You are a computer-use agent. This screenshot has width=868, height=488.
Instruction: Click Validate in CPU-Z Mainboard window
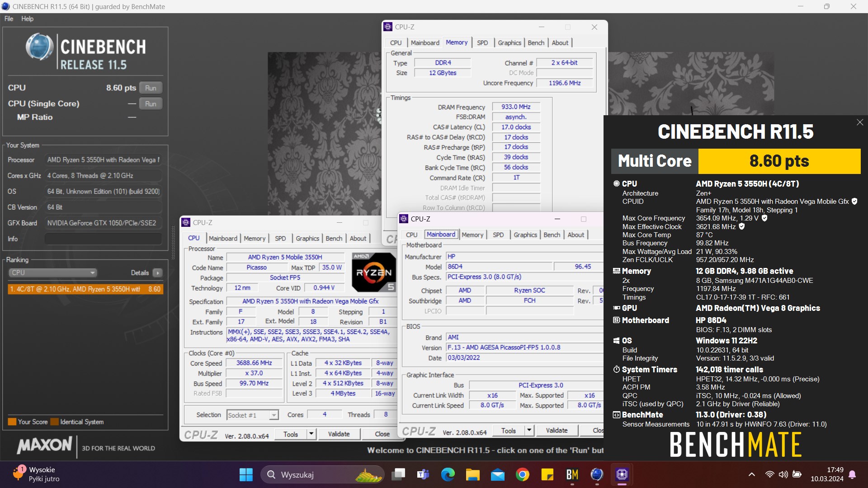[x=557, y=431]
